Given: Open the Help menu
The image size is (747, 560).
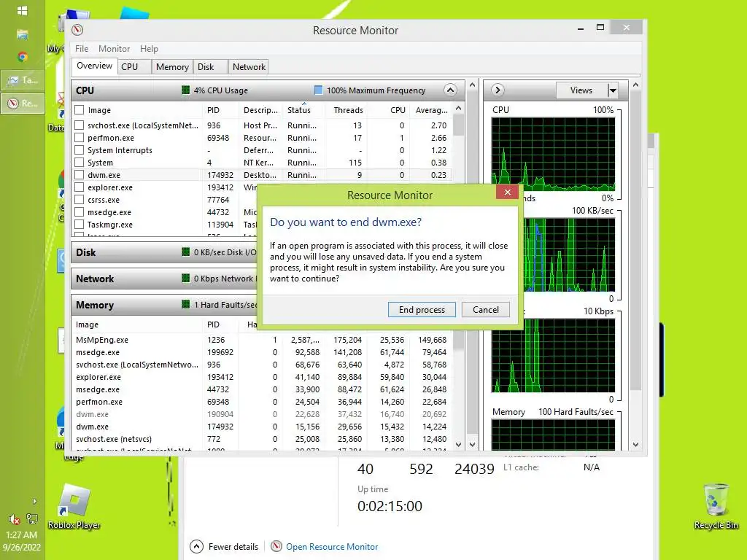Looking at the screenshot, I should coord(149,49).
